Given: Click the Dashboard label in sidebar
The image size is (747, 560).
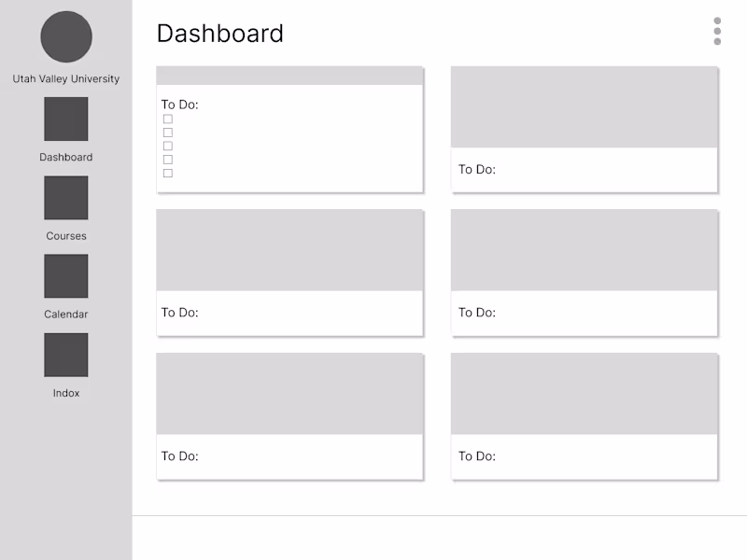Looking at the screenshot, I should point(66,158).
